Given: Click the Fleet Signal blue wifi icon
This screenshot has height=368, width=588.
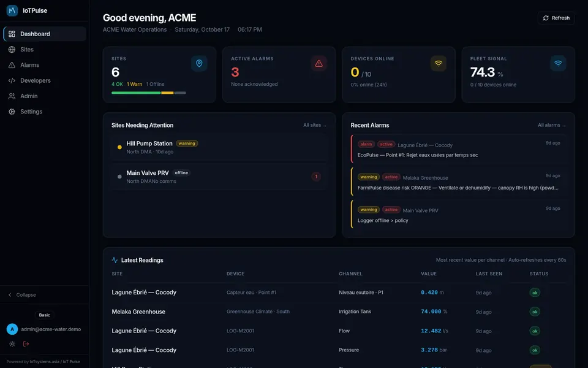Looking at the screenshot, I should point(558,63).
